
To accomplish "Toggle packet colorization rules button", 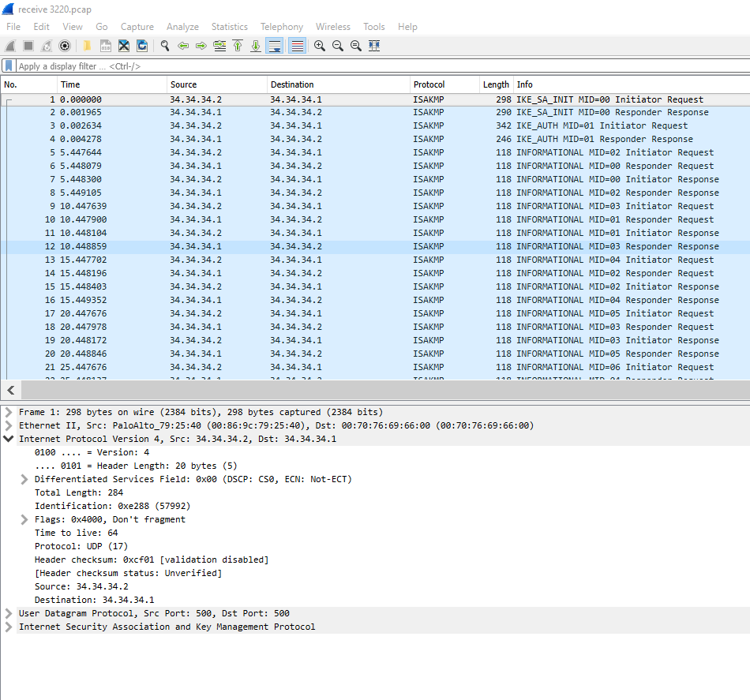I will pyautogui.click(x=297, y=46).
